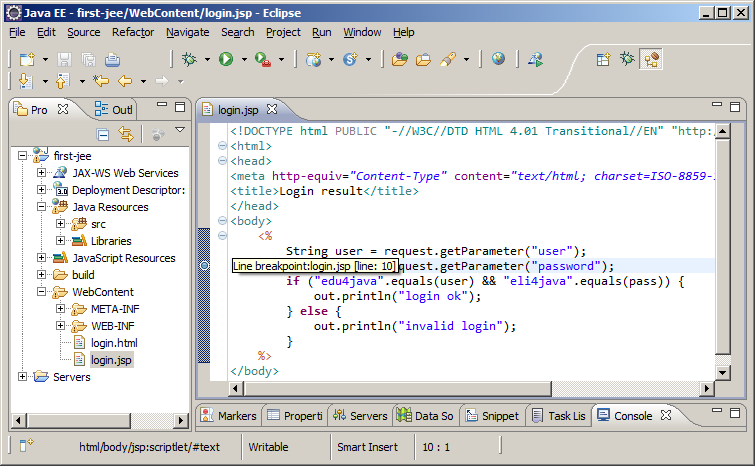Open the Web Browser globe icon

(498, 59)
